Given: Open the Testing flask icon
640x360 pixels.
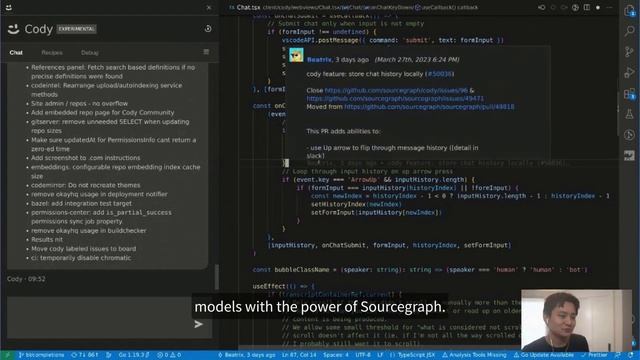Looking at the screenshot, I should [x=629, y=114].
